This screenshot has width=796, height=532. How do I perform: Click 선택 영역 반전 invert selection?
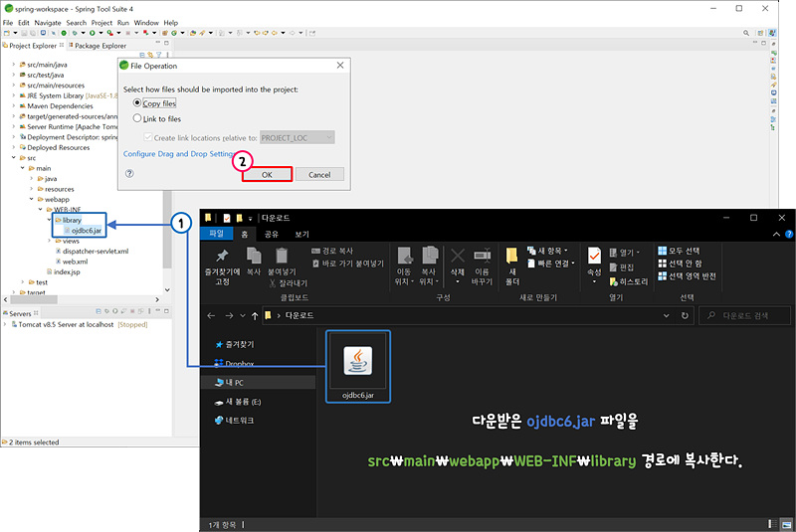pos(687,276)
